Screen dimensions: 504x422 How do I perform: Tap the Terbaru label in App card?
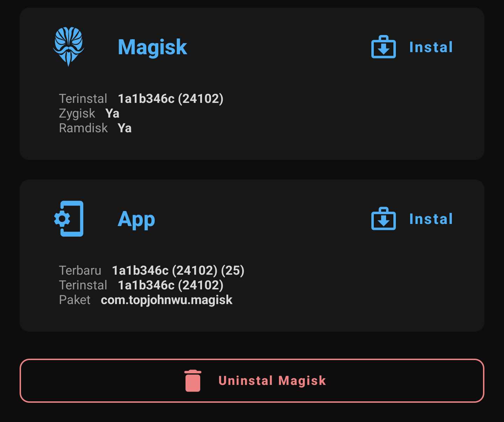tap(80, 270)
